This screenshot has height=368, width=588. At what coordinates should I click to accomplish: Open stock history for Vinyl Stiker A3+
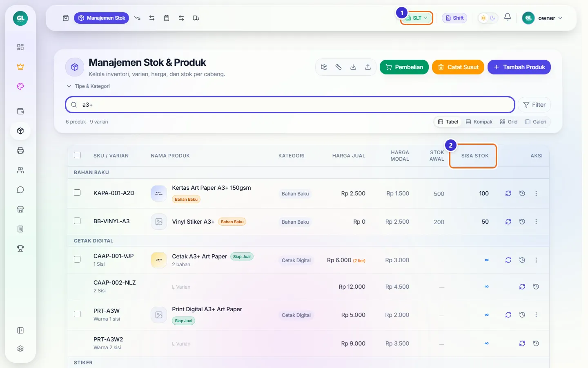click(522, 222)
